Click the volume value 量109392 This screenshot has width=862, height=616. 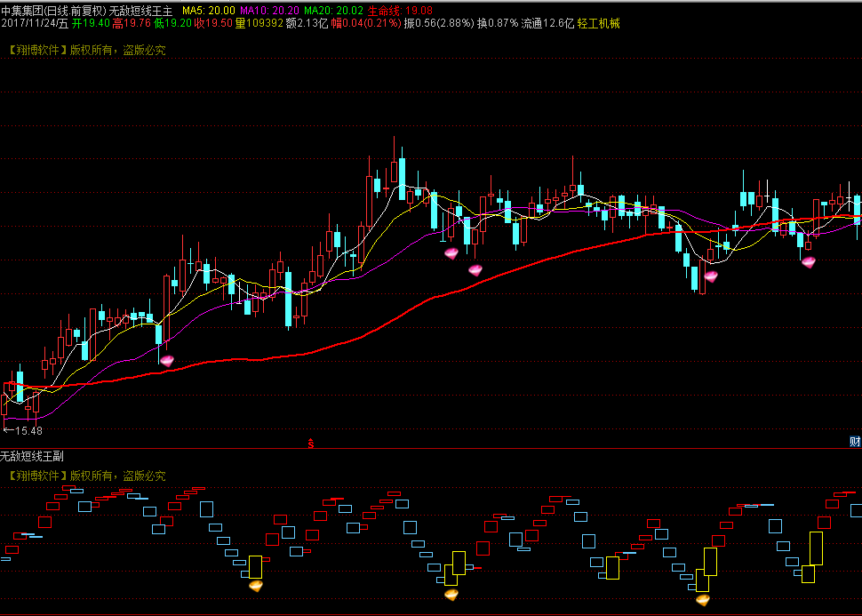coord(259,23)
